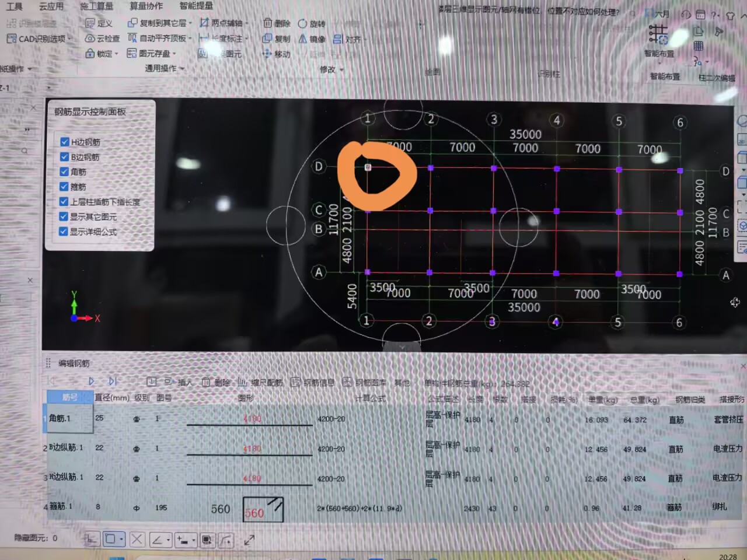Switch to the 算量协作 tab
Image resolution: width=747 pixels, height=560 pixels.
coord(146,6)
